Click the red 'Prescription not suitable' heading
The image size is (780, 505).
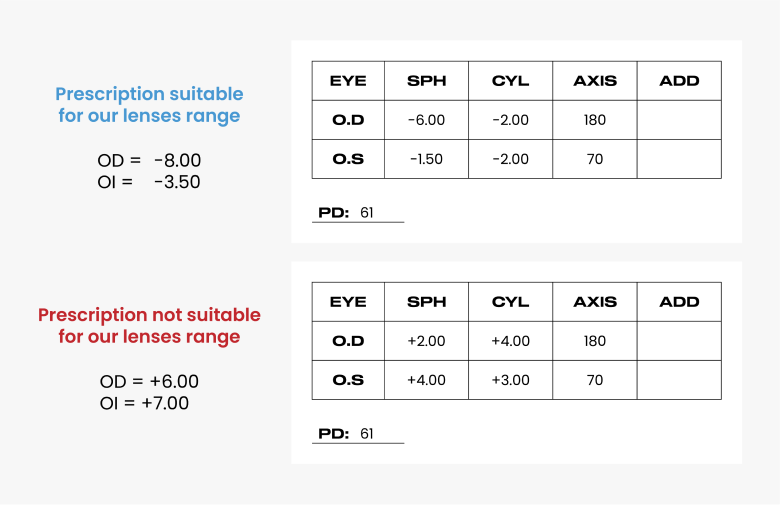(x=149, y=325)
